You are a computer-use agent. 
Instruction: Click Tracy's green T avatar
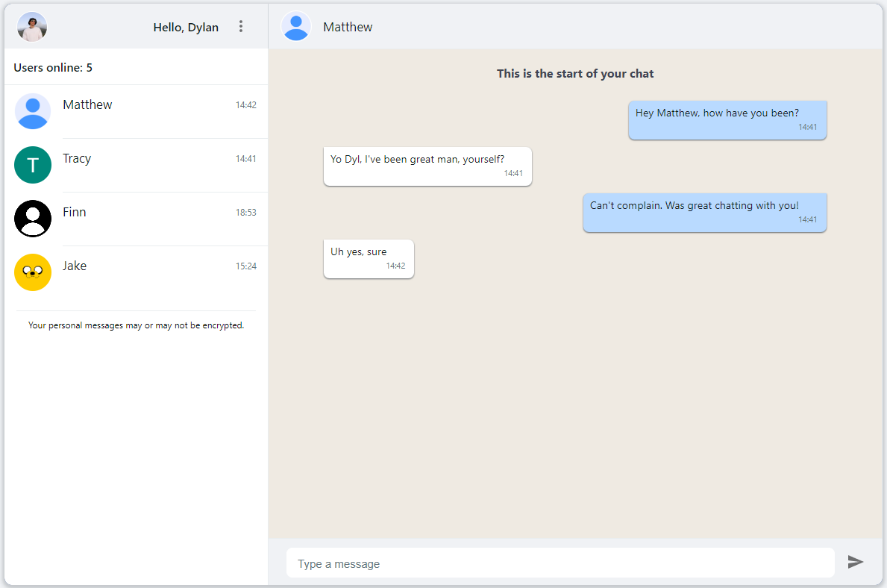[x=33, y=165]
